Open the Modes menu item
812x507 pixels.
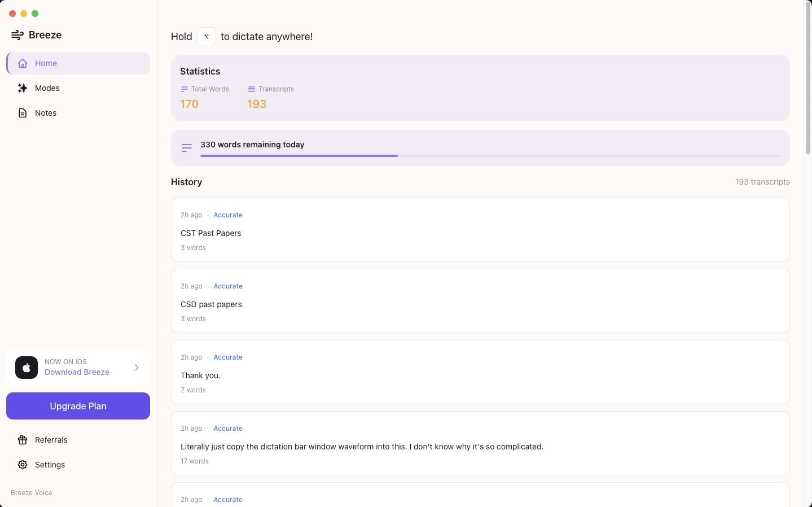(47, 88)
